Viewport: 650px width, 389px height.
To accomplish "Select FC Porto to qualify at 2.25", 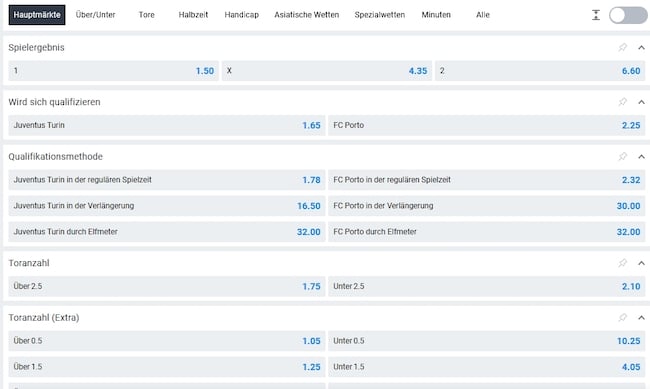I will click(487, 125).
